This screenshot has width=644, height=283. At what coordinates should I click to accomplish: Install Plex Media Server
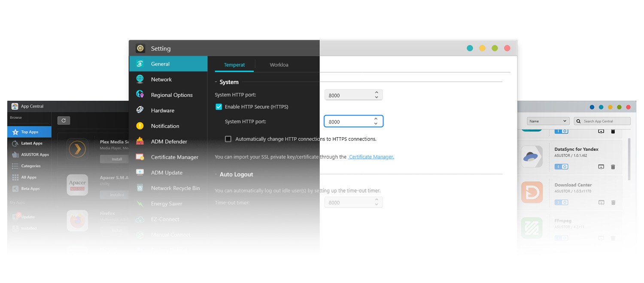tap(115, 159)
